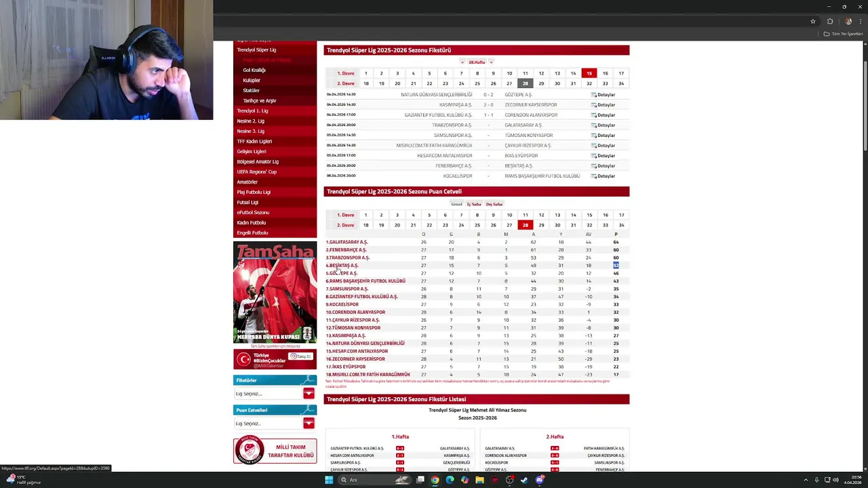Viewport: 868px width, 488px height.
Task: Select week 15 in the Fikstürü section
Action: click(589, 73)
